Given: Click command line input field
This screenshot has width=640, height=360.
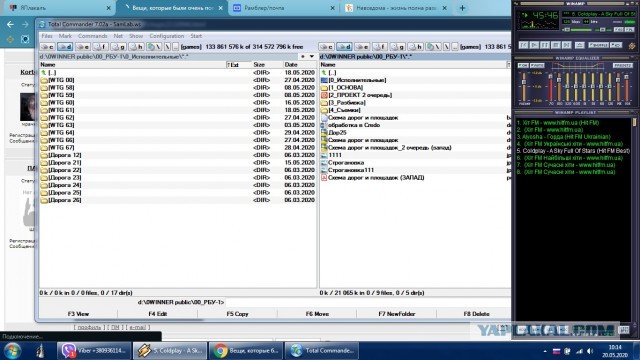Looking at the screenshot, I should 367,302.
